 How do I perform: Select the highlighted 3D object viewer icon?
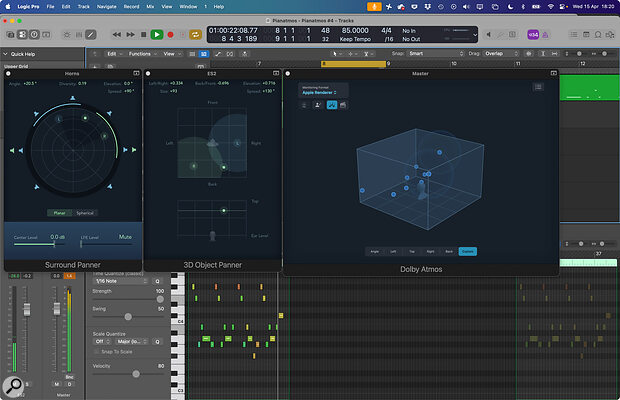[x=331, y=105]
